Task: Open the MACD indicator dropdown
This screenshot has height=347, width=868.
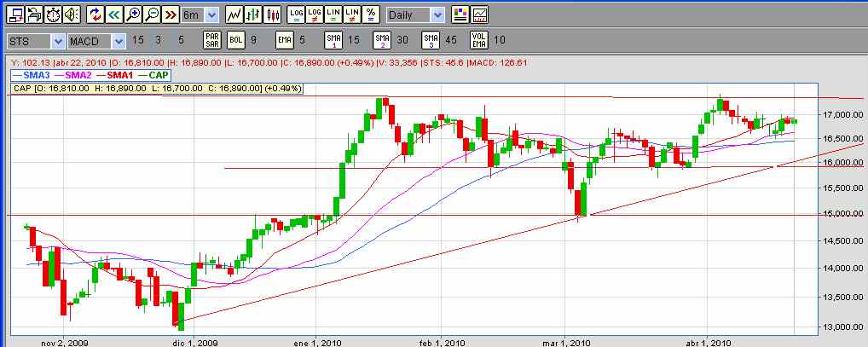Action: pyautogui.click(x=119, y=41)
